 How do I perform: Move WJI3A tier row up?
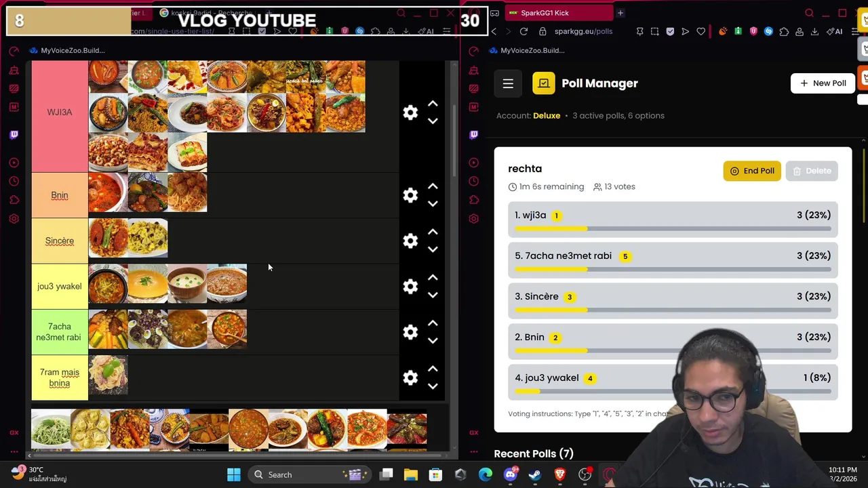pos(433,104)
